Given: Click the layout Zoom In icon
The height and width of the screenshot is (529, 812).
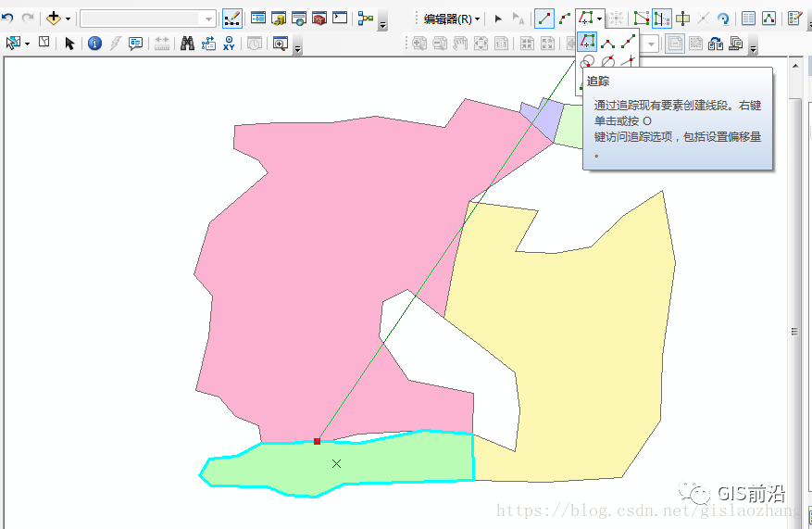Looking at the screenshot, I should 418,44.
